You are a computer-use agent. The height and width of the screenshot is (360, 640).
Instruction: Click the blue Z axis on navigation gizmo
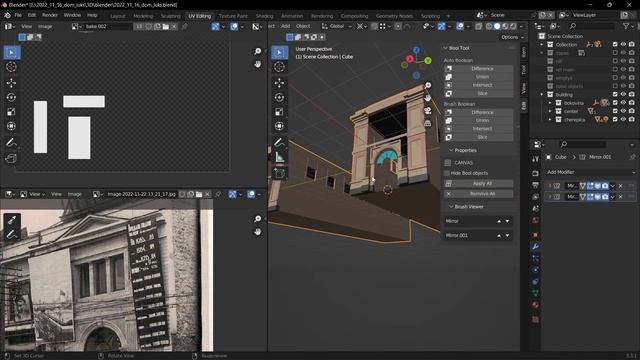(x=416, y=50)
